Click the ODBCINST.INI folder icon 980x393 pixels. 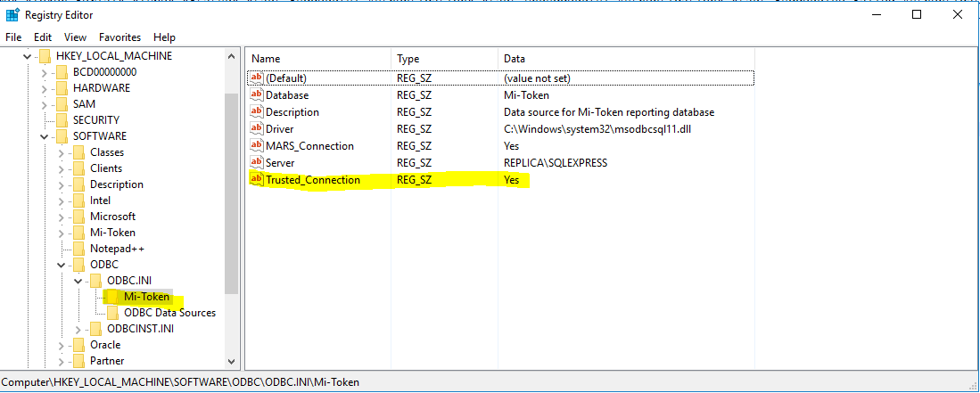coord(95,329)
